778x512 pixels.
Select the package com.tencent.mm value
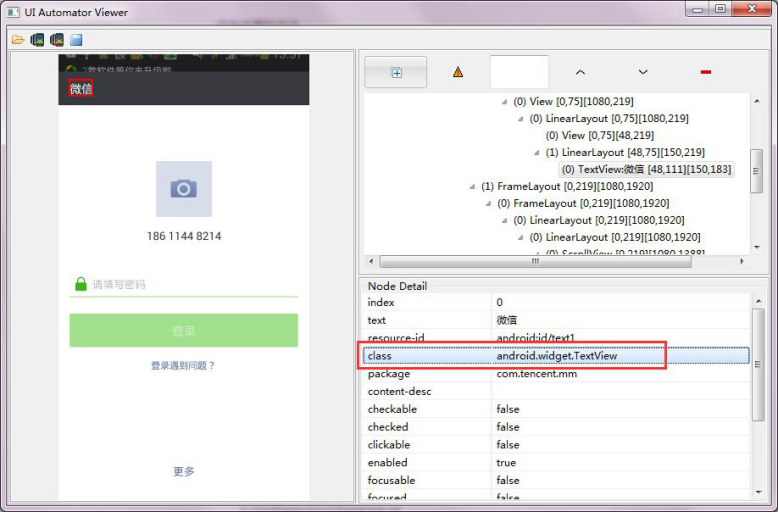536,374
